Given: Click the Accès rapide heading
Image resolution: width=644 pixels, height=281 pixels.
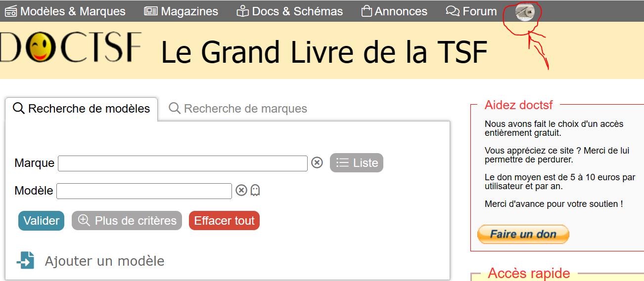Looking at the screenshot, I should [529, 273].
